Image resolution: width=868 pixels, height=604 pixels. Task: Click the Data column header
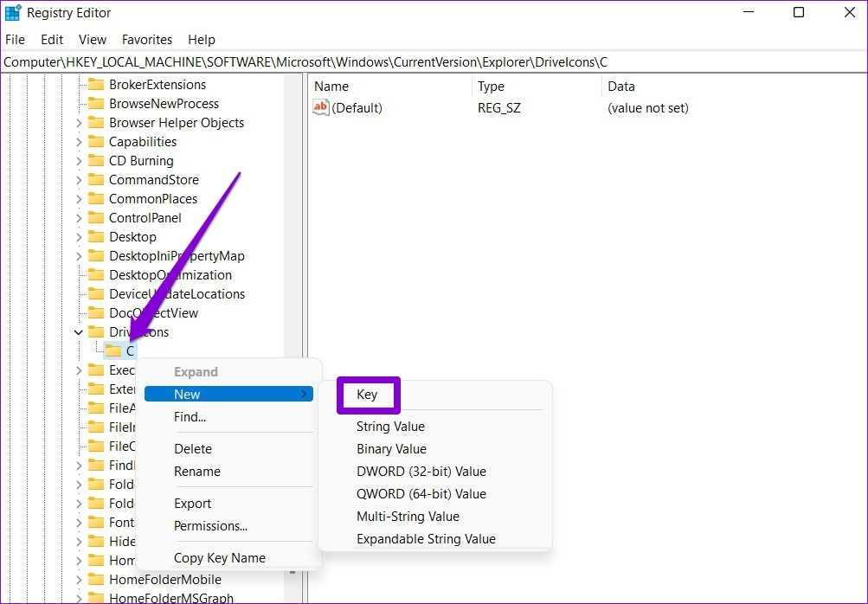pos(621,87)
